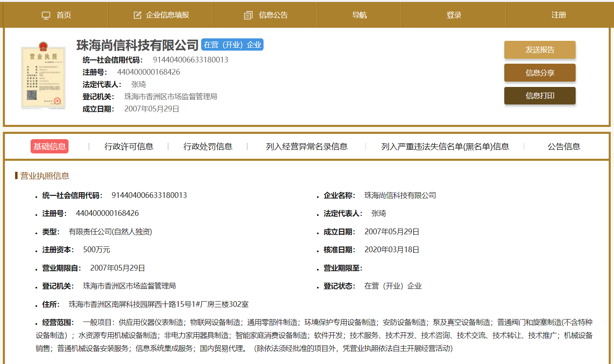The image size is (614, 364).
Task: Click the 信息打印 button
Action: (540, 95)
